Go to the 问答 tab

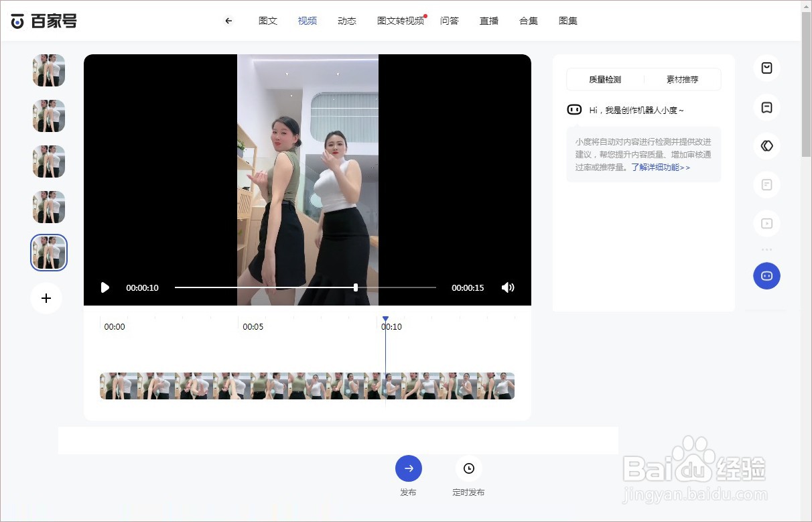(x=450, y=21)
